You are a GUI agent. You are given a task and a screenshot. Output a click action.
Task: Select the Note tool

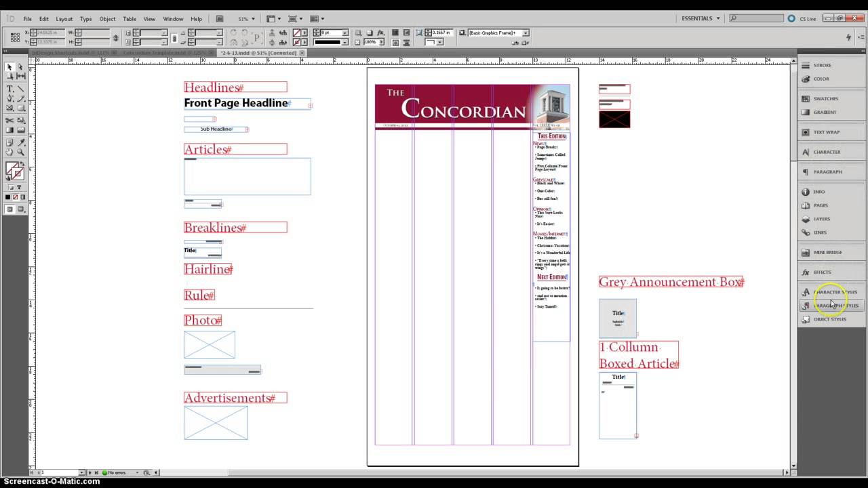(9, 142)
